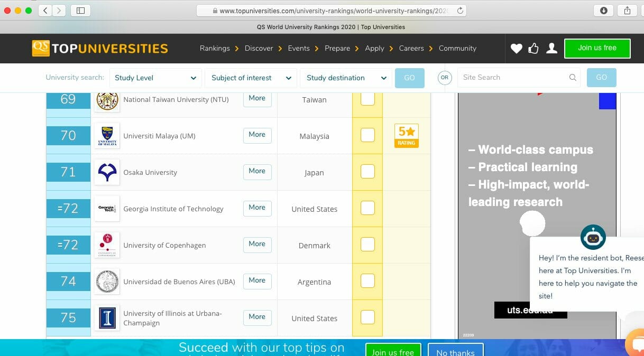Open the user profile icon
This screenshot has width=644, height=356.
click(551, 49)
